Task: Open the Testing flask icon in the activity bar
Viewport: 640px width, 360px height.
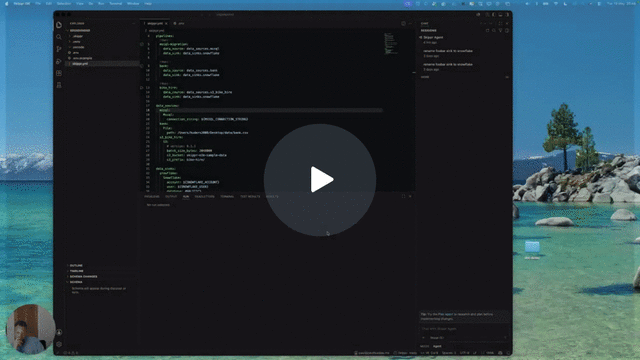Action: tap(59, 85)
